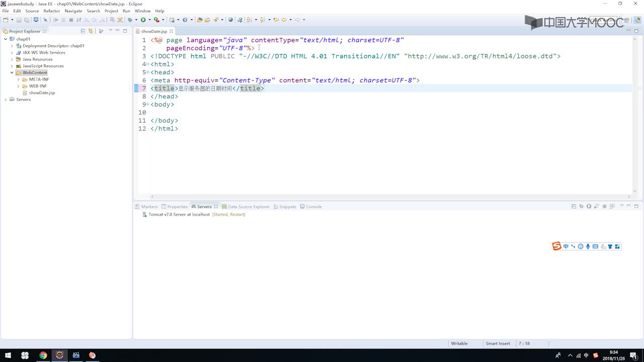Open the Refactor menu
Image resolution: width=644 pixels, height=362 pixels.
(x=52, y=11)
